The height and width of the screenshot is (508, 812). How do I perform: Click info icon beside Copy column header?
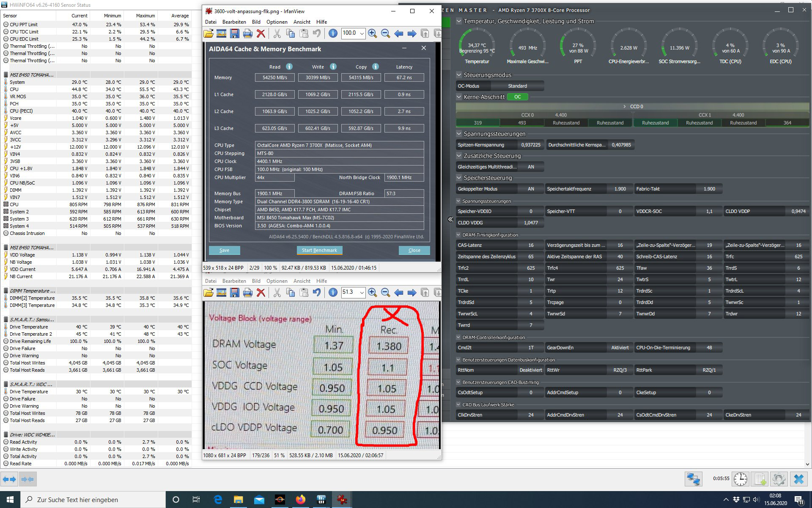(x=376, y=66)
